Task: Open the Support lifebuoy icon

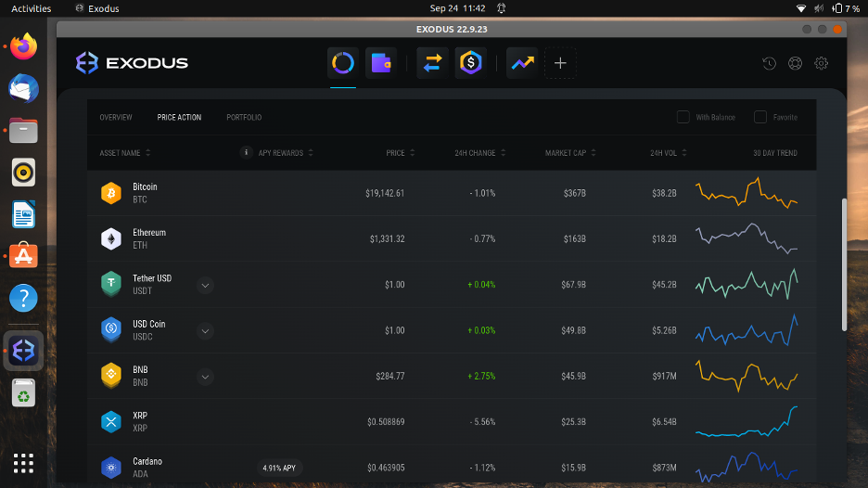Action: [795, 63]
